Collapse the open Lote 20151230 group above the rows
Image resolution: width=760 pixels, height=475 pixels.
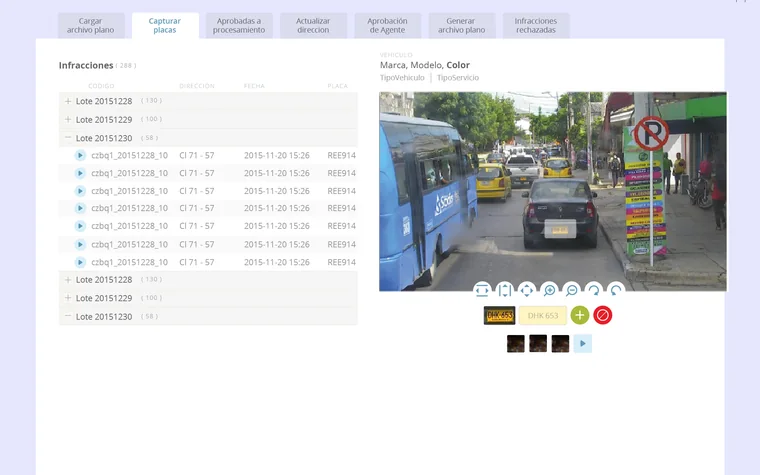pyautogui.click(x=68, y=138)
